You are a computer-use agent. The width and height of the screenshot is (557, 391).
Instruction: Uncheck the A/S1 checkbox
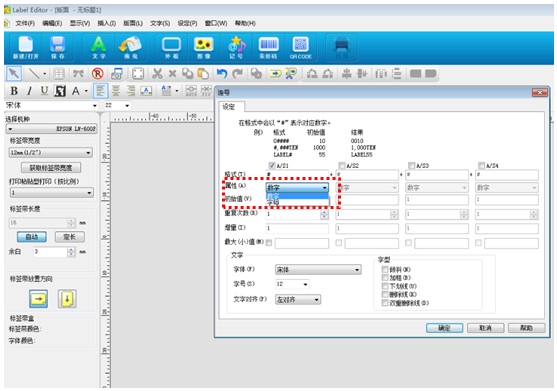tap(272, 165)
